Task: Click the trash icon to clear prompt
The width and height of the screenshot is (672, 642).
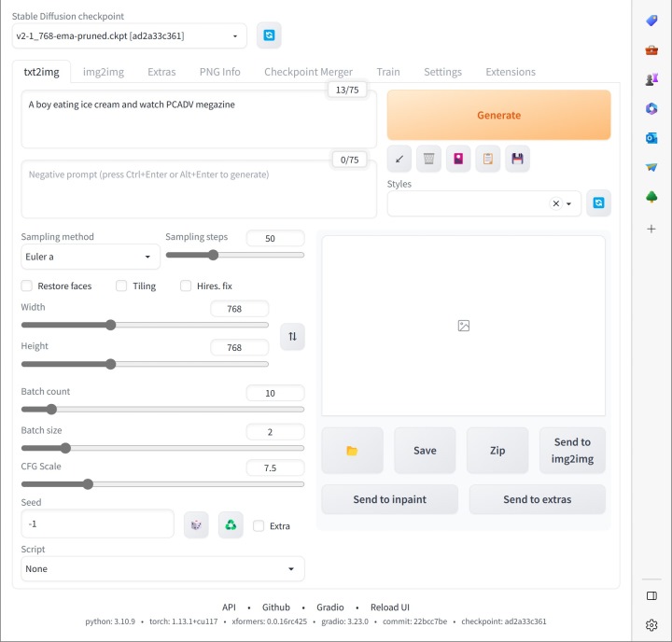Action: [428, 159]
